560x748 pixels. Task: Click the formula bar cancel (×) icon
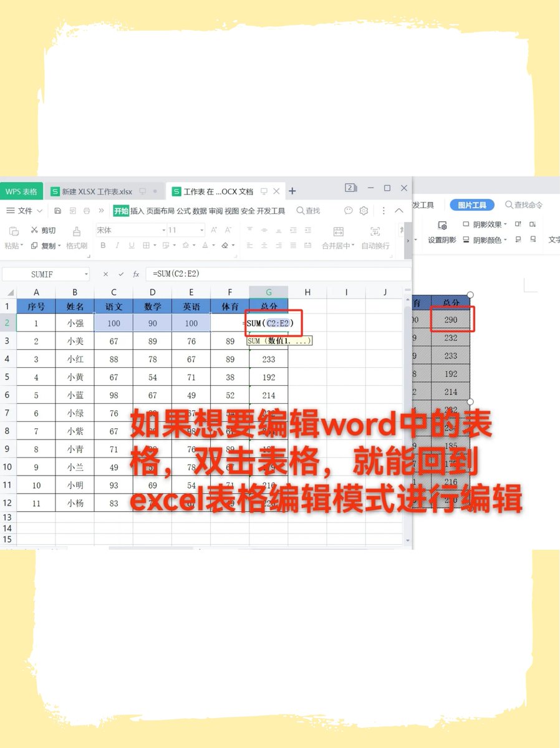coord(105,274)
